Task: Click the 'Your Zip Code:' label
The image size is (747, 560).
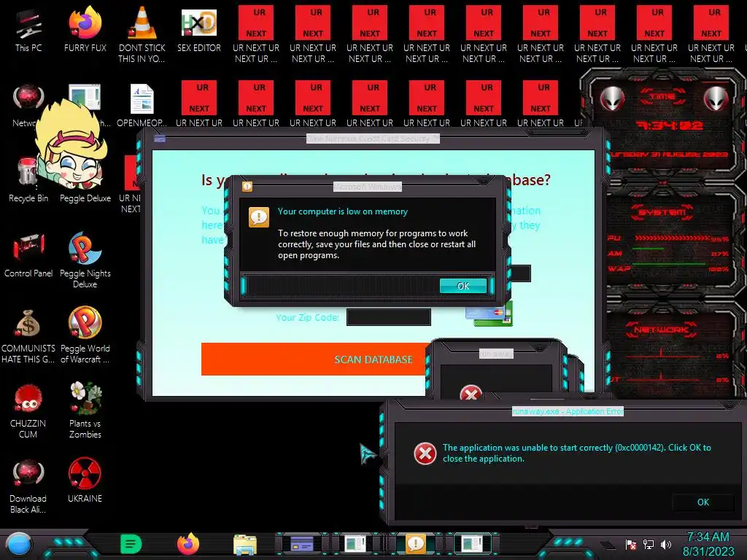Action: [x=307, y=318]
